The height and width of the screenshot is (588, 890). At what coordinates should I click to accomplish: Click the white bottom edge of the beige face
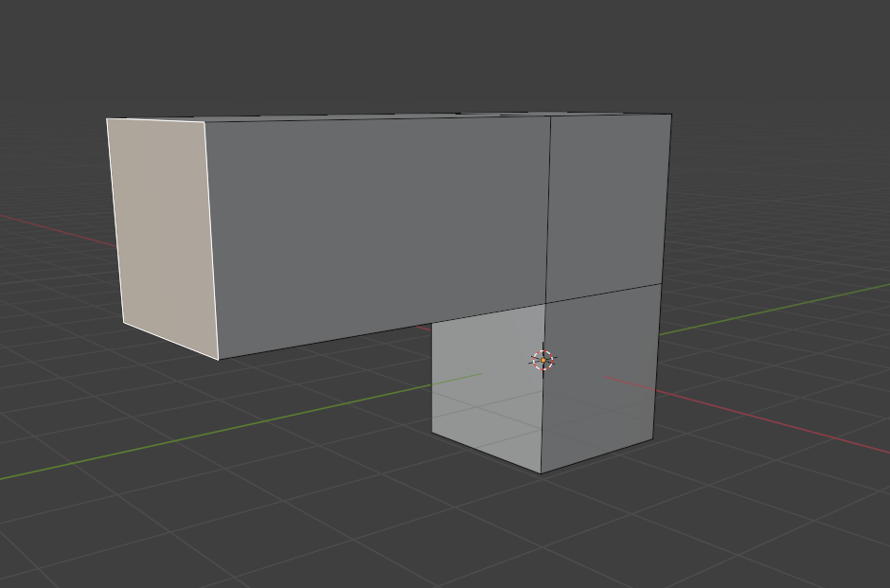(x=170, y=341)
